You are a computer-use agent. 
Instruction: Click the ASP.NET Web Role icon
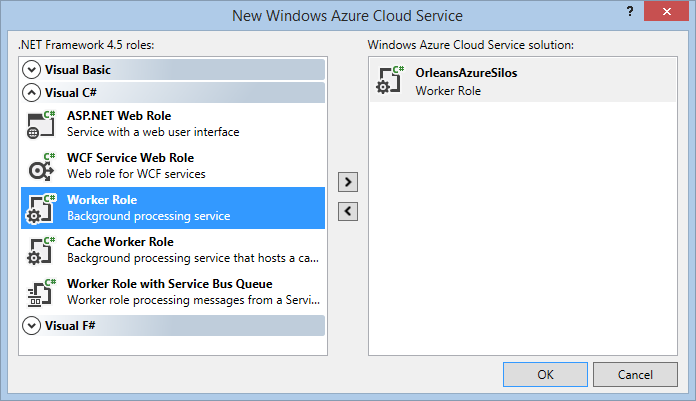pyautogui.click(x=42, y=124)
